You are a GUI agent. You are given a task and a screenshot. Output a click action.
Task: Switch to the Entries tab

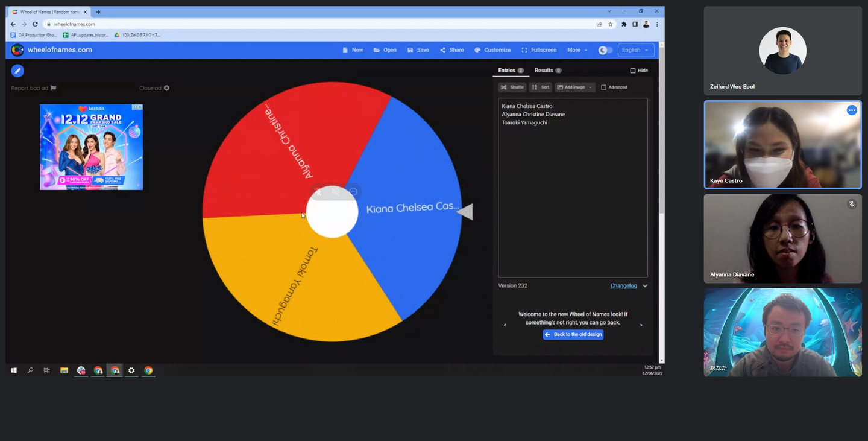[511, 71]
